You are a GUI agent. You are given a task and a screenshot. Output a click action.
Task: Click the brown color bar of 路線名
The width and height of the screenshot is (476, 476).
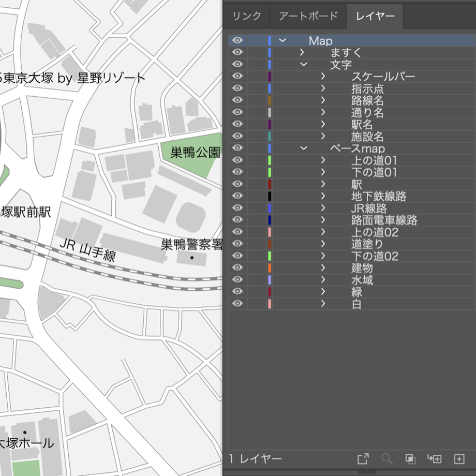[x=270, y=100]
